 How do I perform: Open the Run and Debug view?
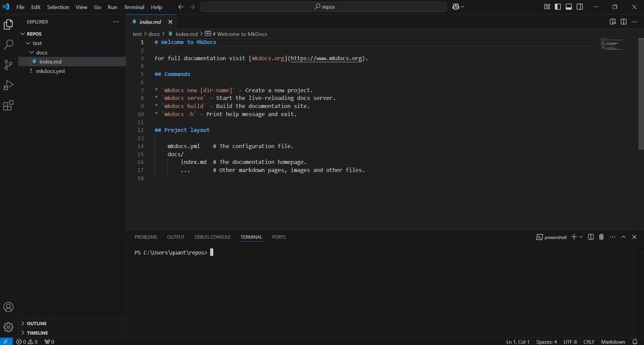point(8,85)
